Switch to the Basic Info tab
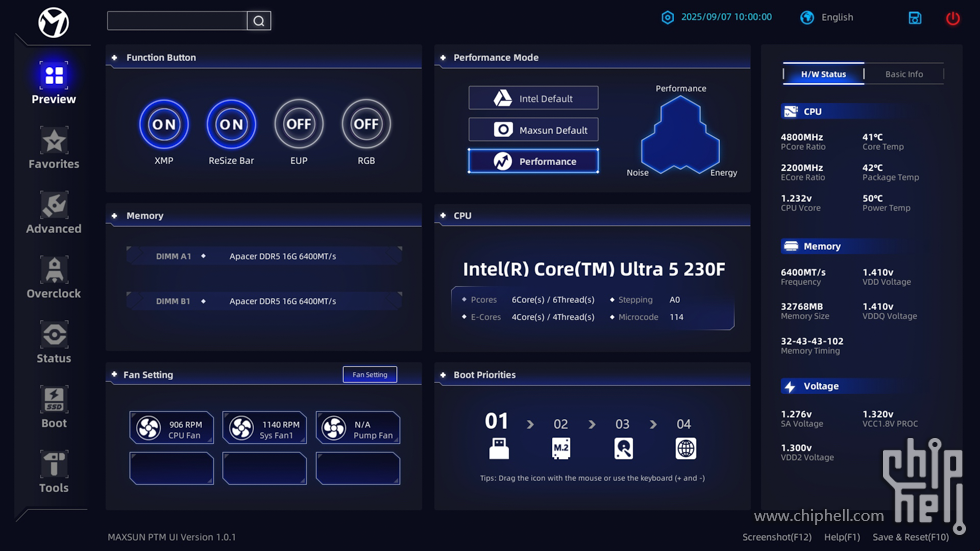Screen dimensions: 980x551 [x=904, y=74]
